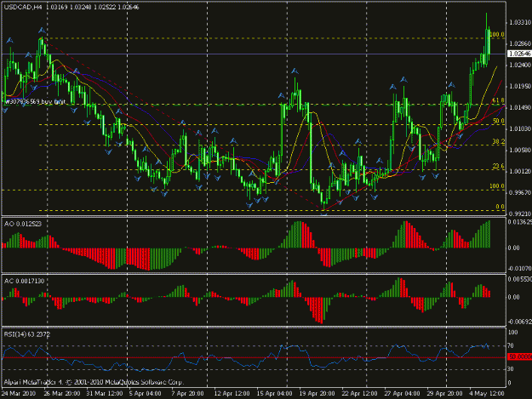
Task: Click the 5 Apr 04:00 time label
Action: (145, 394)
